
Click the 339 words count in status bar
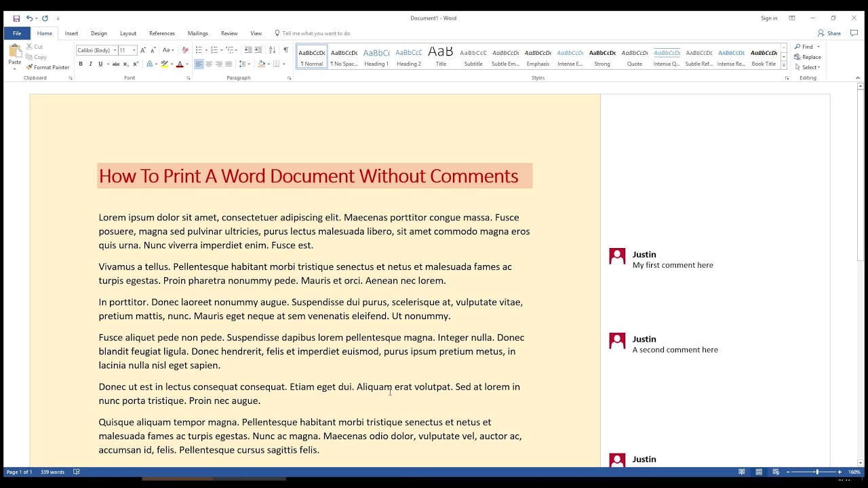pyautogui.click(x=52, y=472)
